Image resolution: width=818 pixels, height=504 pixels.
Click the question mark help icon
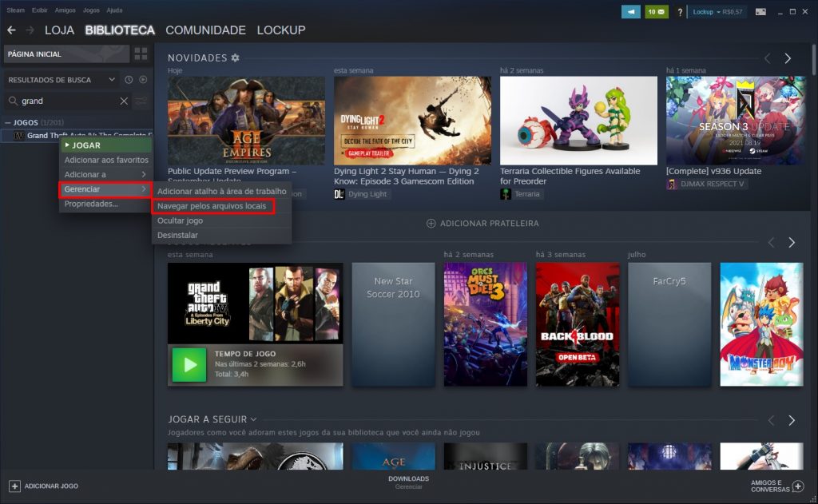[x=680, y=12]
